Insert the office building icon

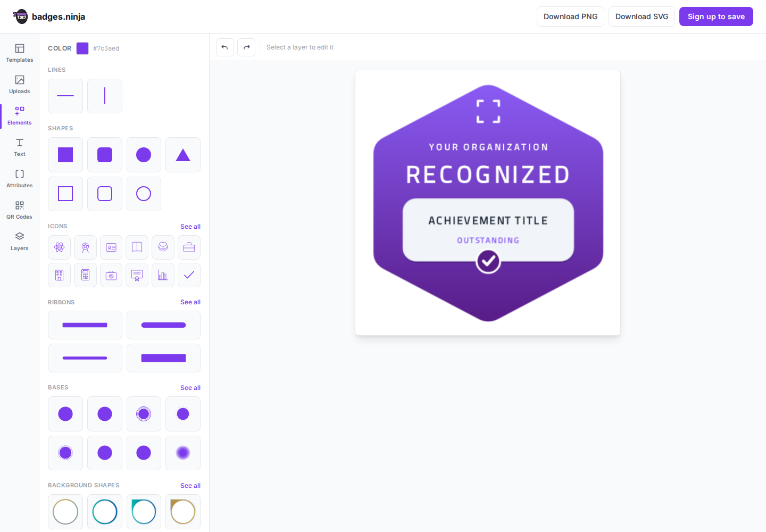(x=59, y=275)
